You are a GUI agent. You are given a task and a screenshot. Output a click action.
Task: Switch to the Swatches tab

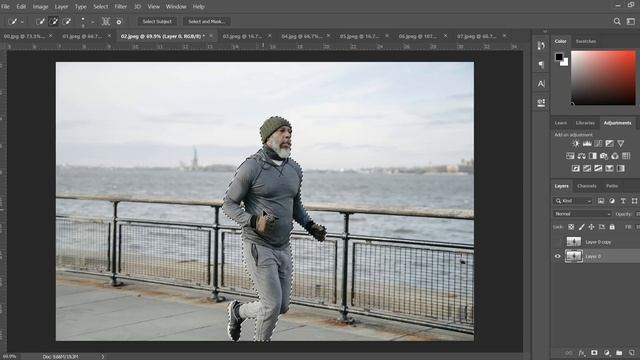pyautogui.click(x=586, y=41)
